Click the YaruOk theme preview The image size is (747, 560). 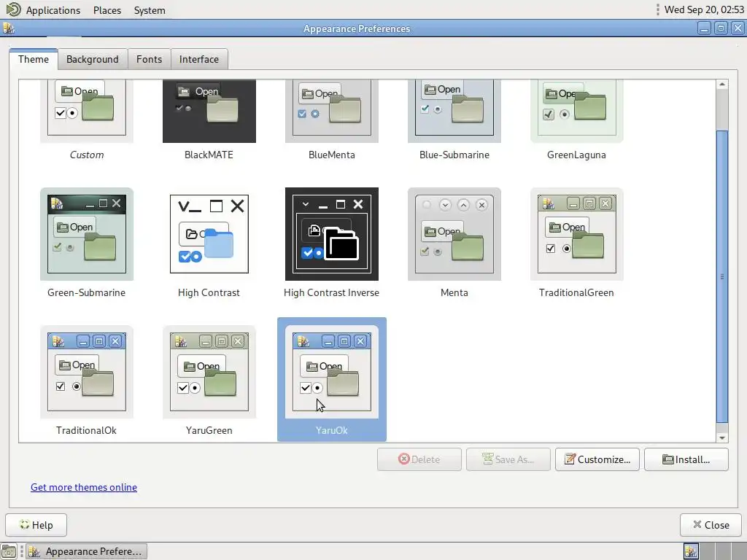point(332,372)
